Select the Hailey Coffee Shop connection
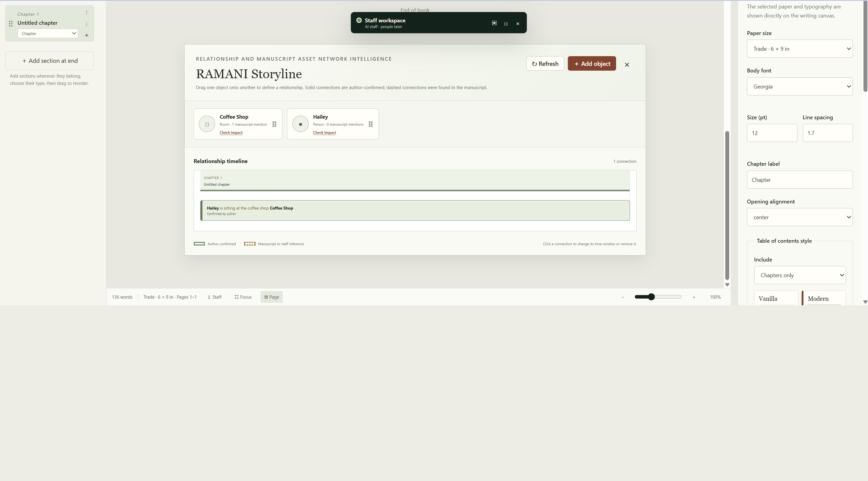The image size is (868, 481). 415,210
